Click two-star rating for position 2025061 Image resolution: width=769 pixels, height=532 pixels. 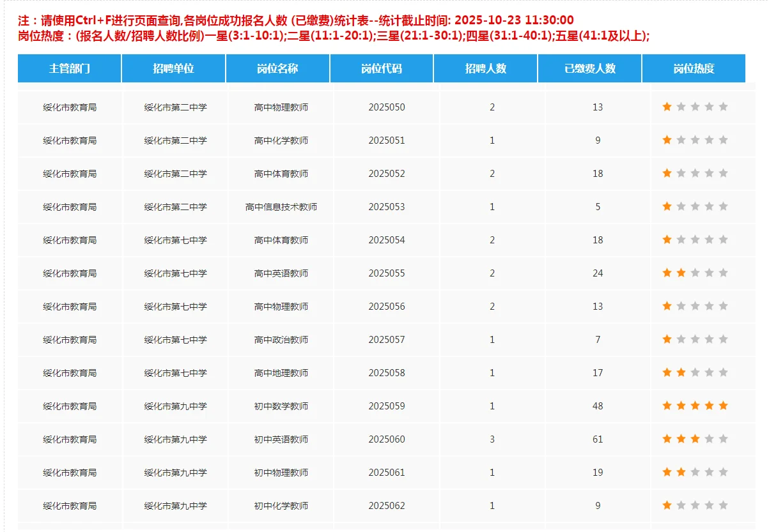click(x=695, y=472)
